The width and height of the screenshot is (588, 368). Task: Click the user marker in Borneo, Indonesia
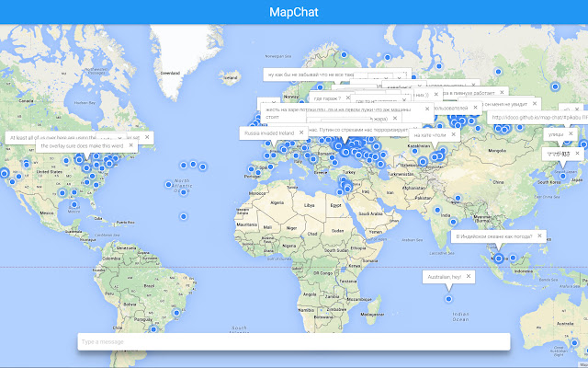(513, 258)
